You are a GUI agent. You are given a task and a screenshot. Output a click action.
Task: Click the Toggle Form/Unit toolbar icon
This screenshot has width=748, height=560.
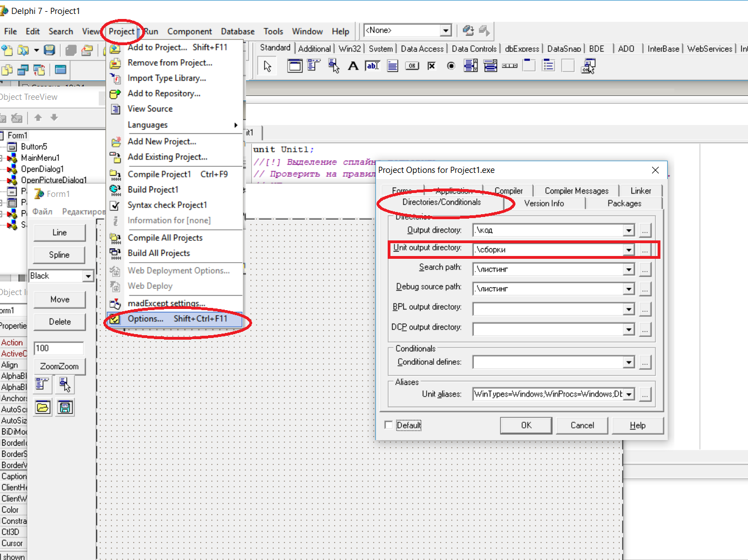[39, 70]
